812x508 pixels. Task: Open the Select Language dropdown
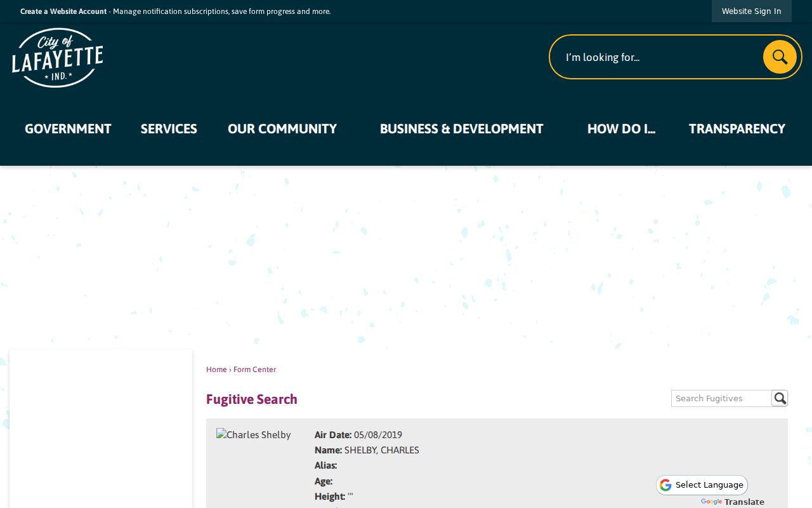point(702,485)
